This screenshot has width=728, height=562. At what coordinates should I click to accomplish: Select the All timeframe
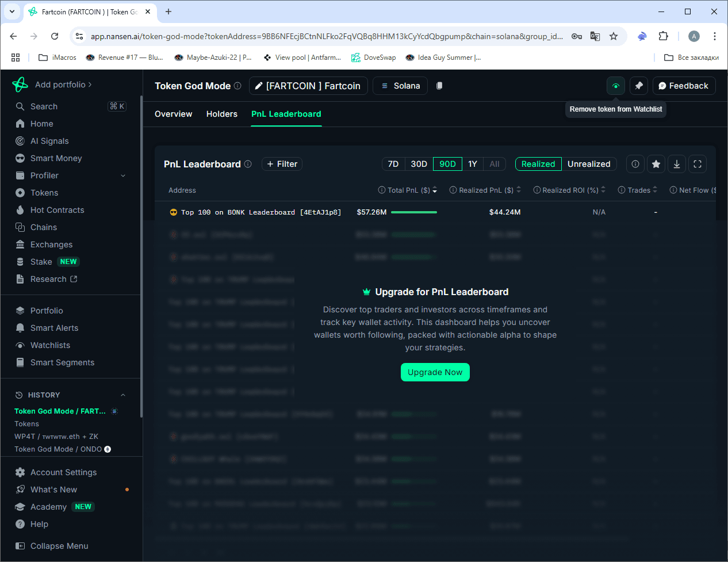click(495, 164)
